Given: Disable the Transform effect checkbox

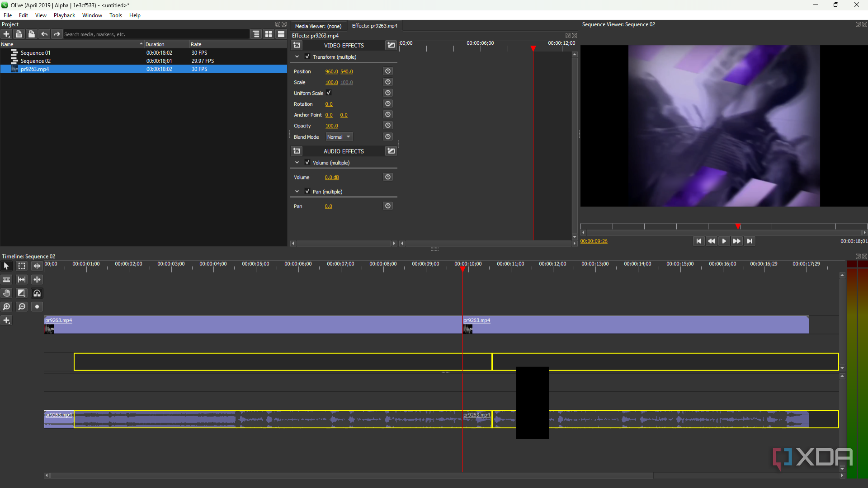Looking at the screenshot, I should point(307,56).
